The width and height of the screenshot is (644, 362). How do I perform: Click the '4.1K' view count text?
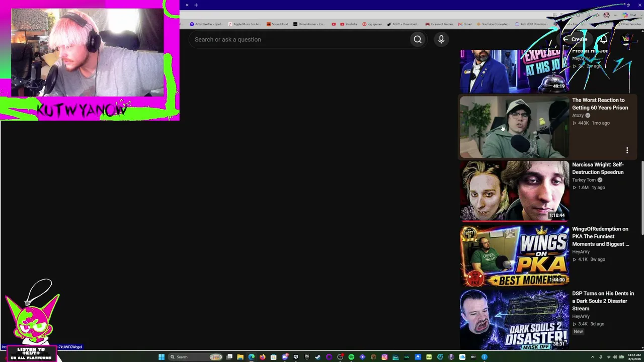pyautogui.click(x=583, y=259)
